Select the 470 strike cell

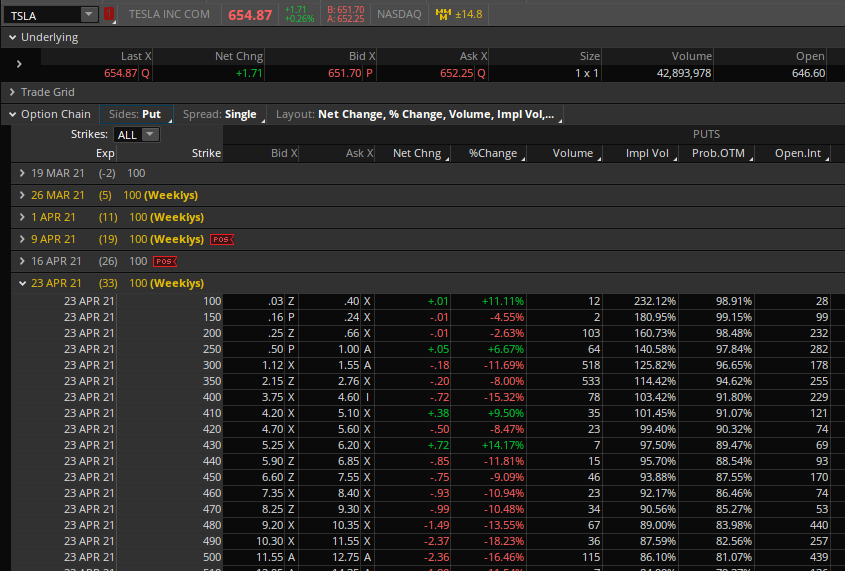170,509
